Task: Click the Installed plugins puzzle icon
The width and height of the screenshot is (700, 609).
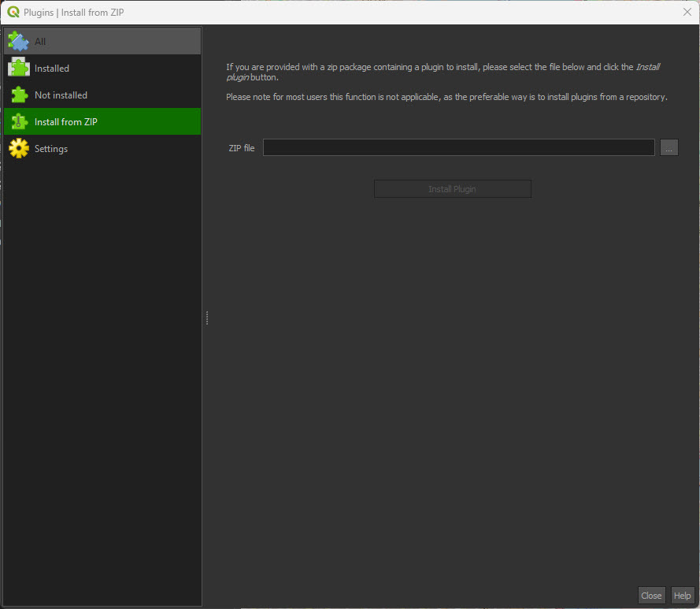Action: click(x=18, y=69)
